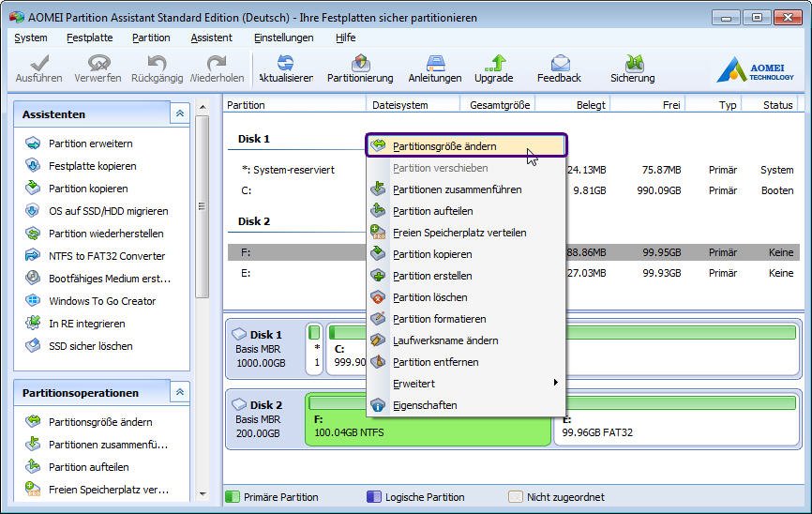Open the Hilfe menu
Screen dimensions: 812x514
(x=345, y=38)
